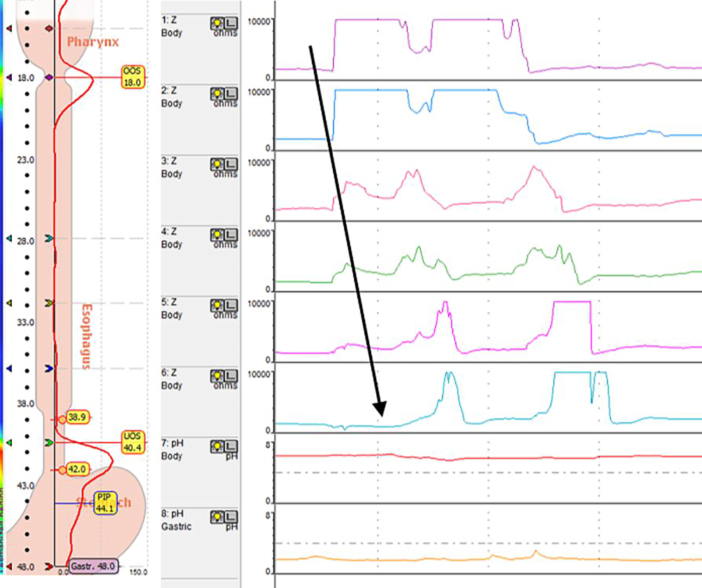The width and height of the screenshot is (702, 588).
Task: Toggle the lightbulb for channel 7: pH Body
Action: click(217, 447)
